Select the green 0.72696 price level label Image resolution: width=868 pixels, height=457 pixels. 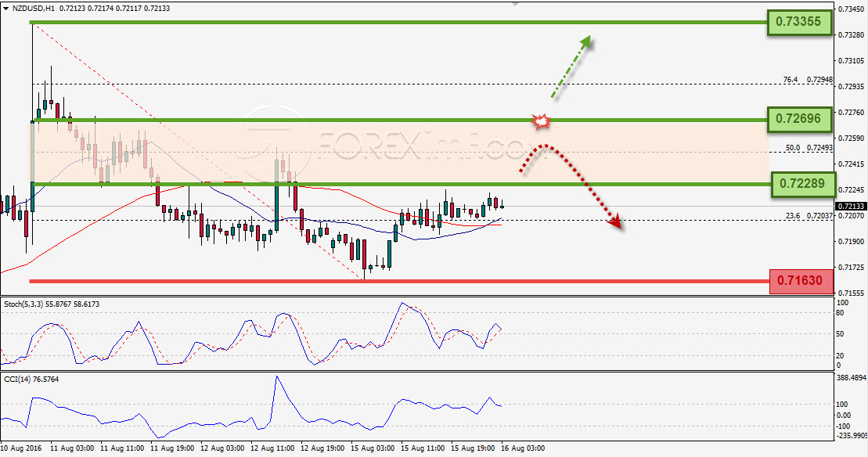(x=799, y=119)
